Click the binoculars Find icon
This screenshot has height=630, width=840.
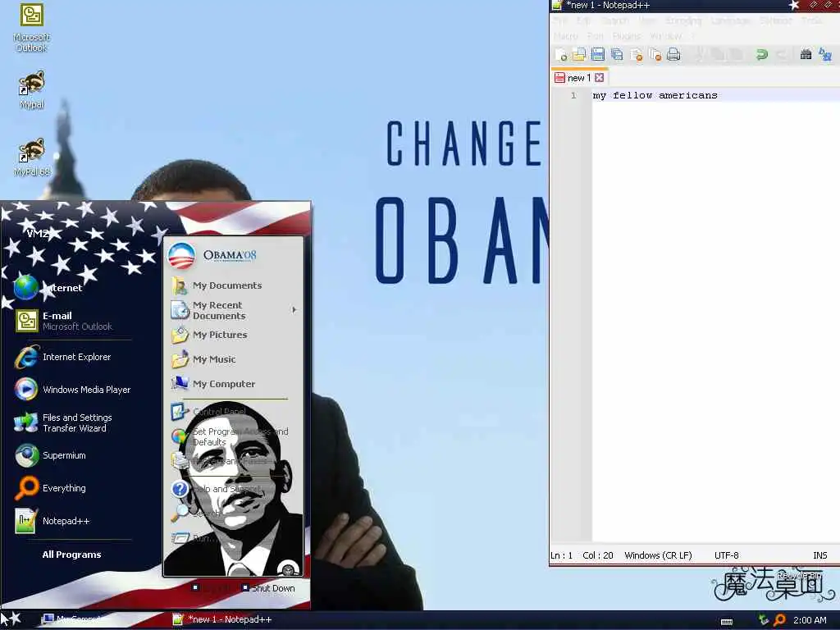point(806,54)
